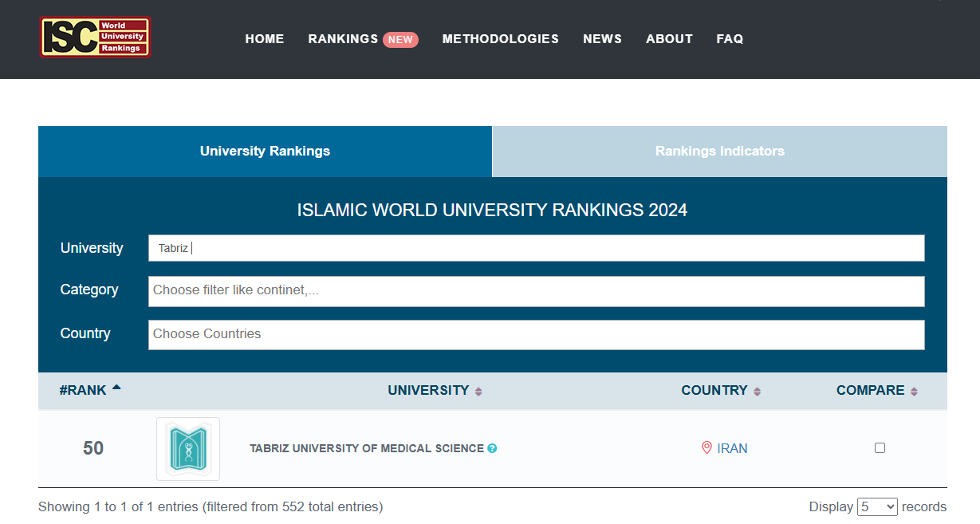Open the IRAN country link

click(x=732, y=448)
